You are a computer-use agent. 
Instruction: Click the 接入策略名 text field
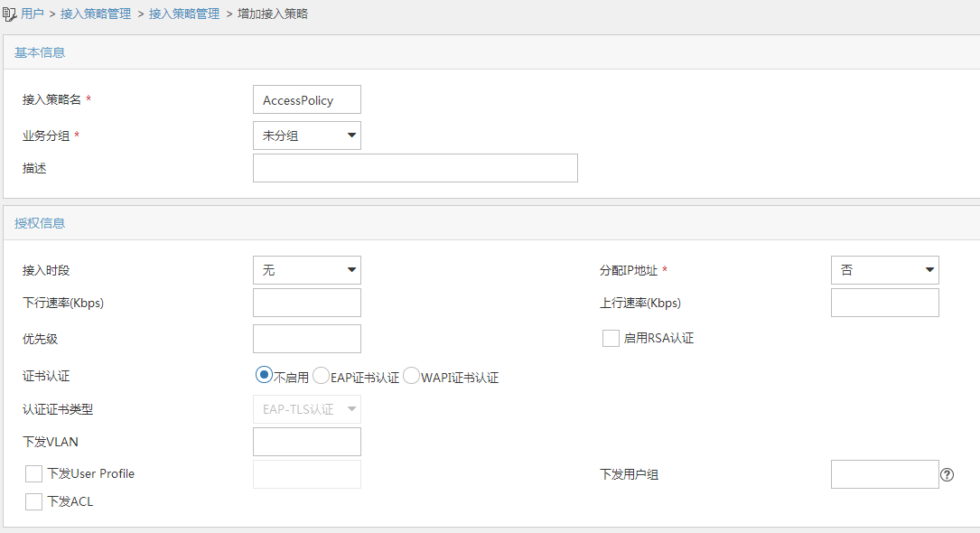(x=307, y=100)
